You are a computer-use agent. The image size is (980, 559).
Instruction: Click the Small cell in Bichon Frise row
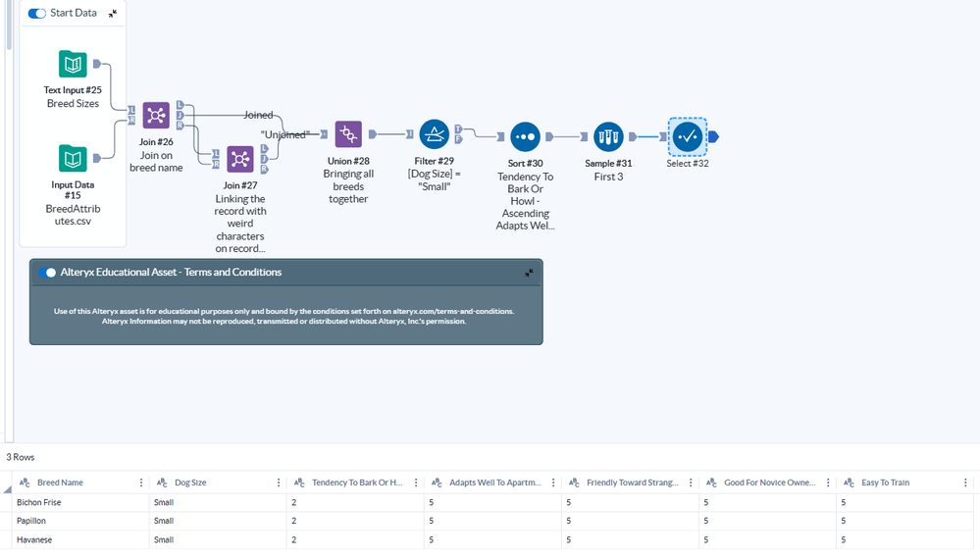(218, 502)
